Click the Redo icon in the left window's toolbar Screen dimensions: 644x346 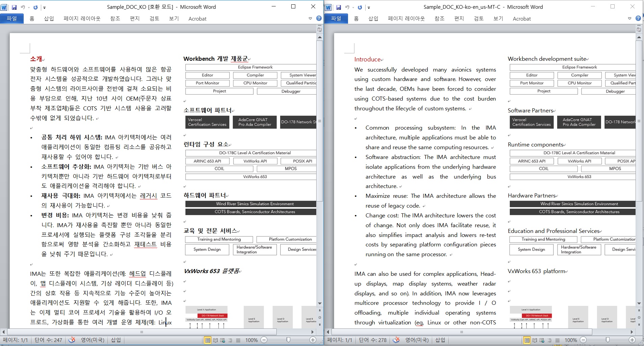coord(35,7)
